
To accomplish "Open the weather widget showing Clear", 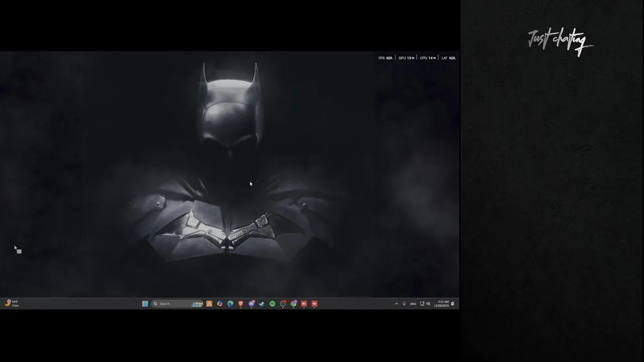I will click(x=12, y=303).
